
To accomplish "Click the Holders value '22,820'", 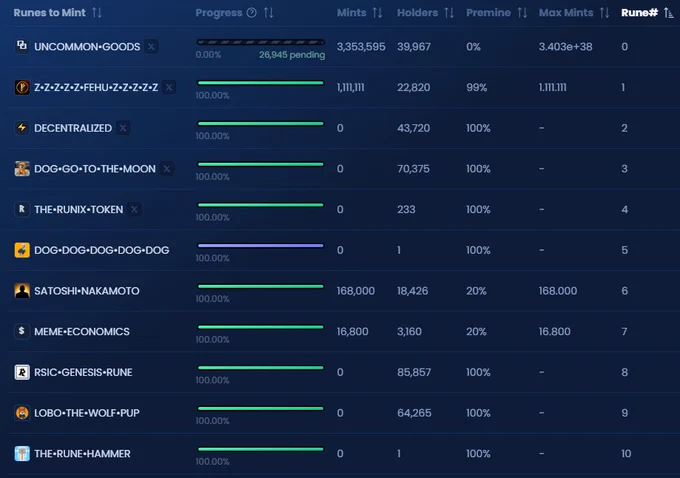I will 414,88.
